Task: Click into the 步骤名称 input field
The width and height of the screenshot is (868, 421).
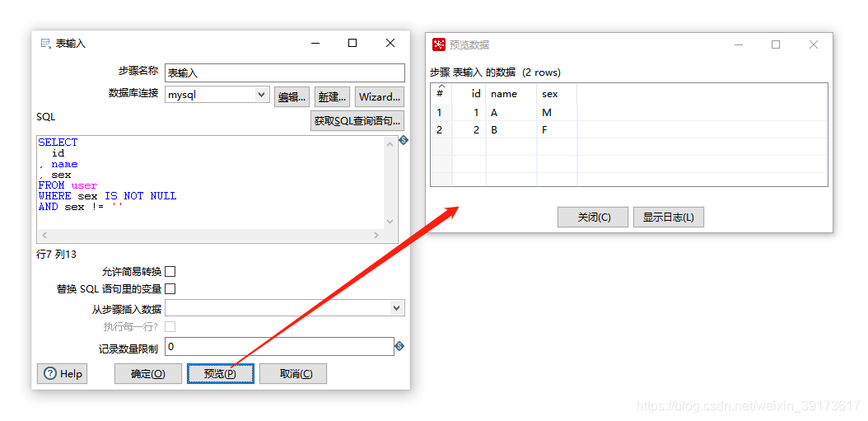Action: point(285,73)
